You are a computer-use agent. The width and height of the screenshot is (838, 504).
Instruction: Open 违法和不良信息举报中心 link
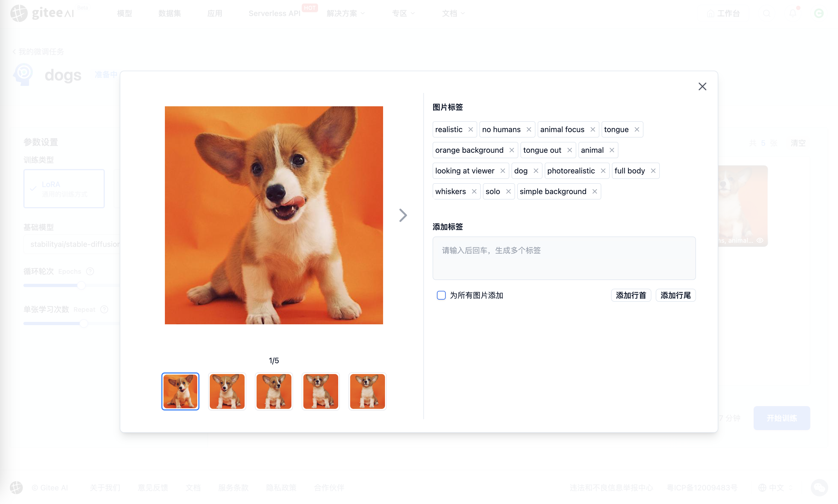coord(611,488)
